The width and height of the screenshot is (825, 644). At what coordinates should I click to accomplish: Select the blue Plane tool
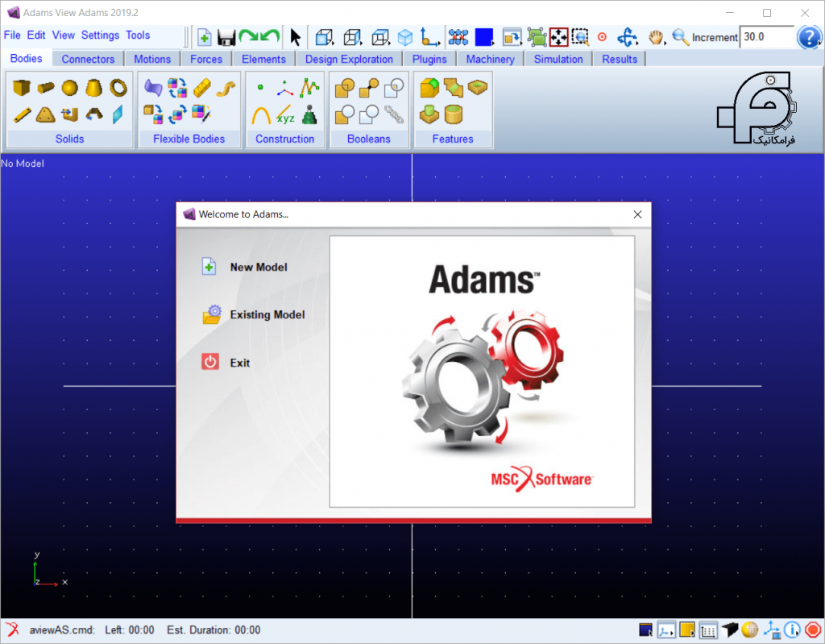tap(118, 114)
